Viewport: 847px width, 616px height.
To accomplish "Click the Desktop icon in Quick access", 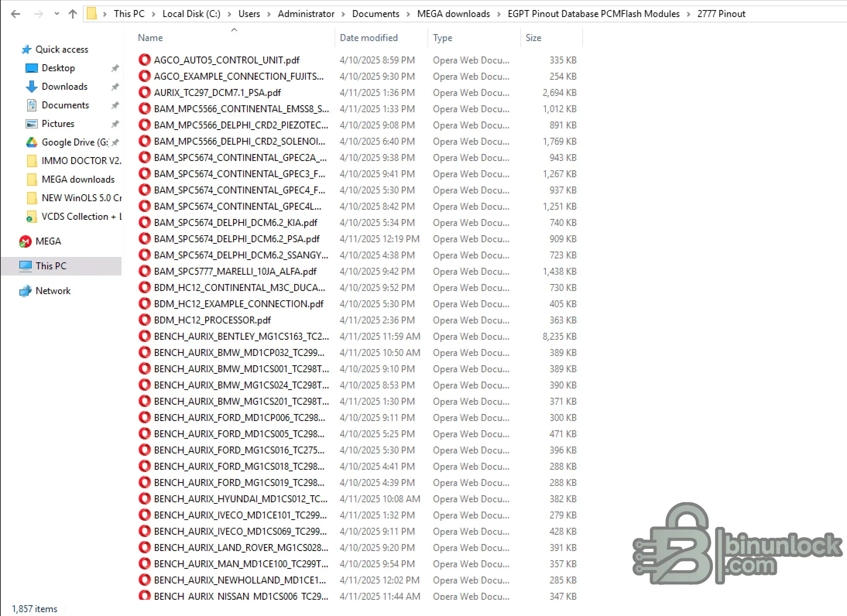I will click(x=31, y=68).
